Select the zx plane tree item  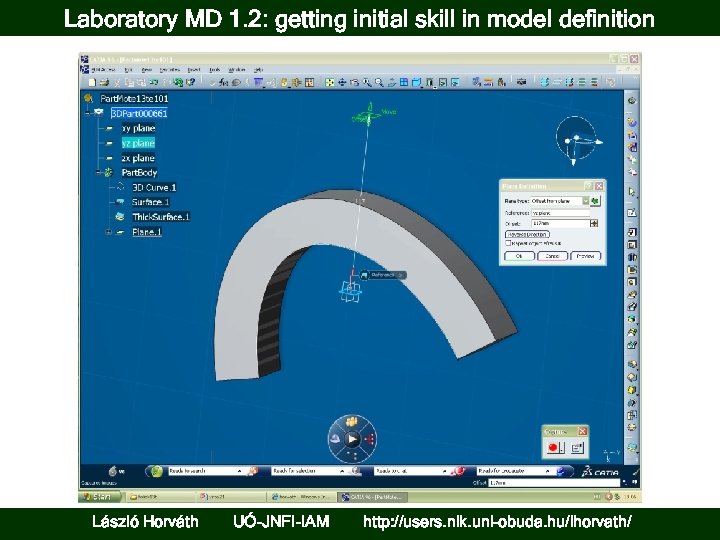(138, 158)
